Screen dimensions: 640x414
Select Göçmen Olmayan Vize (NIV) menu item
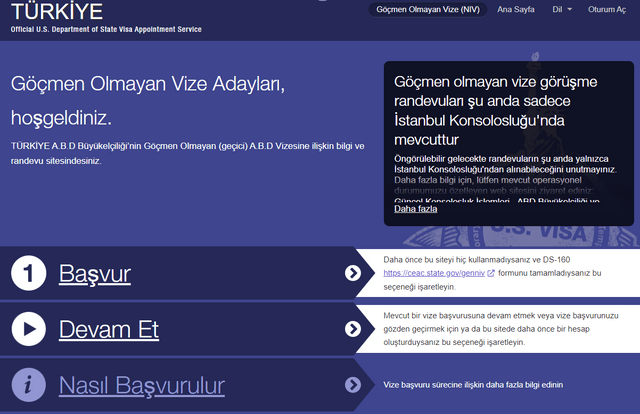click(x=428, y=9)
